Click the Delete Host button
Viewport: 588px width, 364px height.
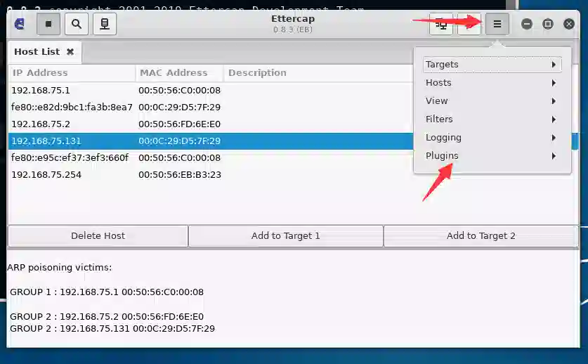[x=98, y=235]
